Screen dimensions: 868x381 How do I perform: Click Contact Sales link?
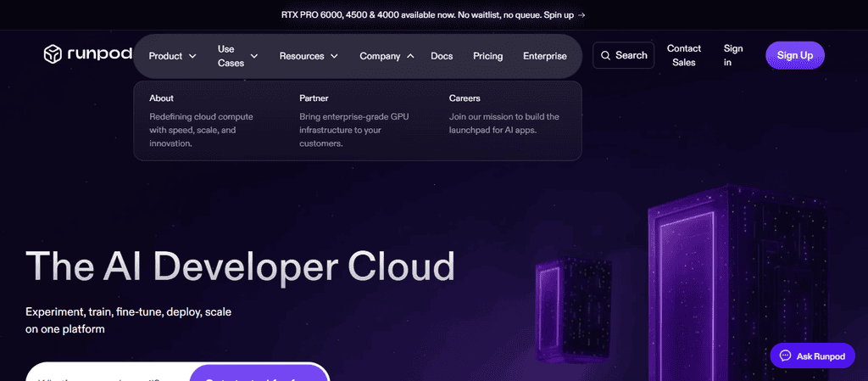click(684, 55)
